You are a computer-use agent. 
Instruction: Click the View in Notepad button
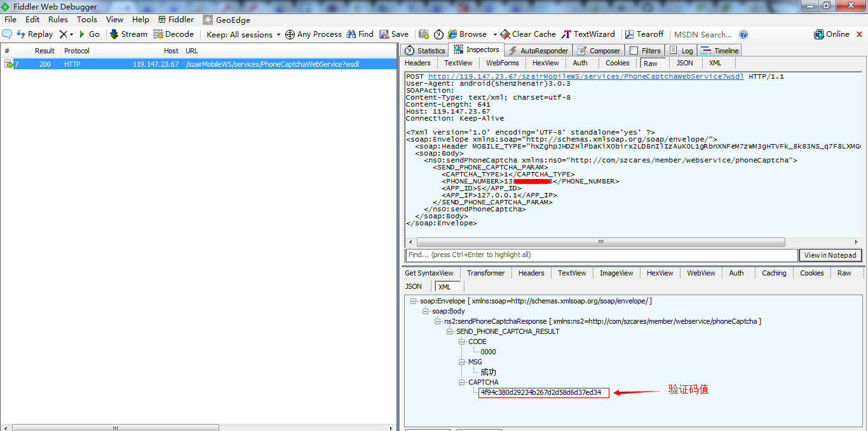[830, 255]
